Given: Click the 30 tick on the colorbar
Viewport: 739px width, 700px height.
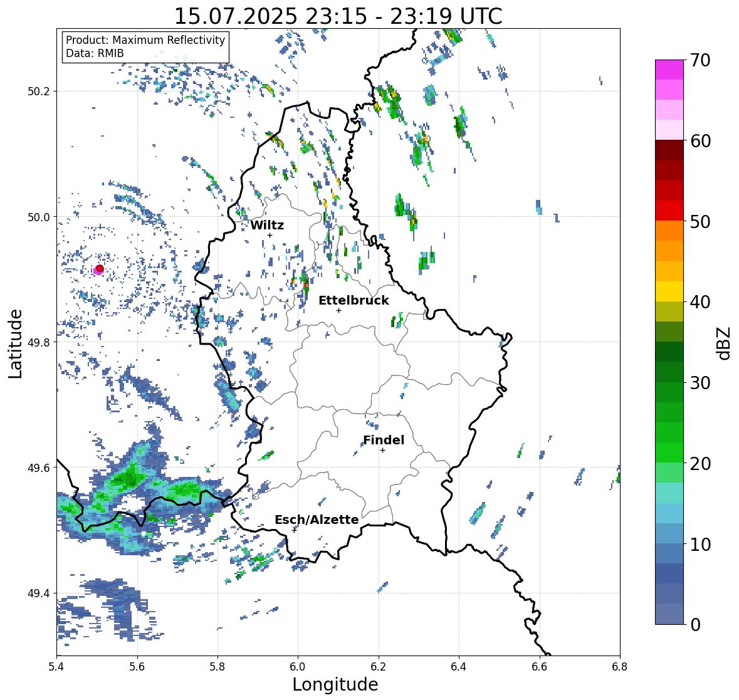Looking at the screenshot, I should point(700,382).
